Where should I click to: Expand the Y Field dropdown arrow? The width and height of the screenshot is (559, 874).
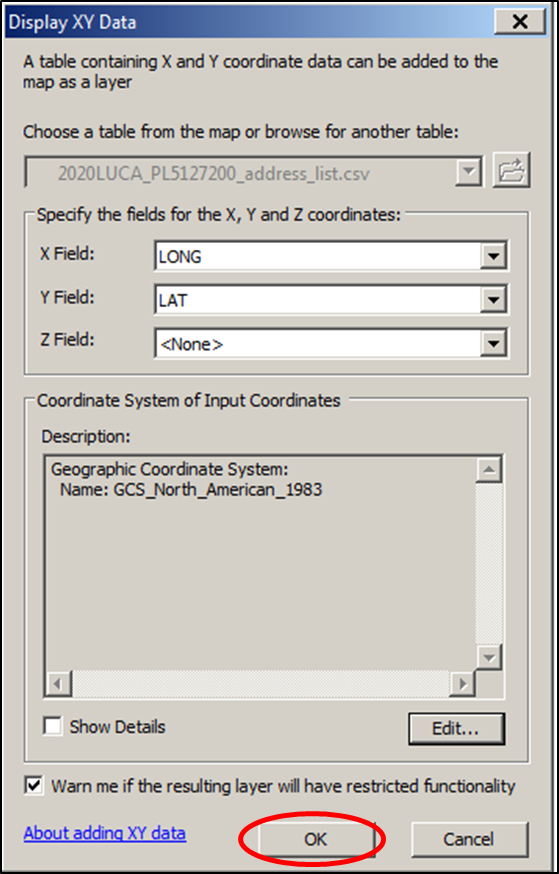coord(493,300)
